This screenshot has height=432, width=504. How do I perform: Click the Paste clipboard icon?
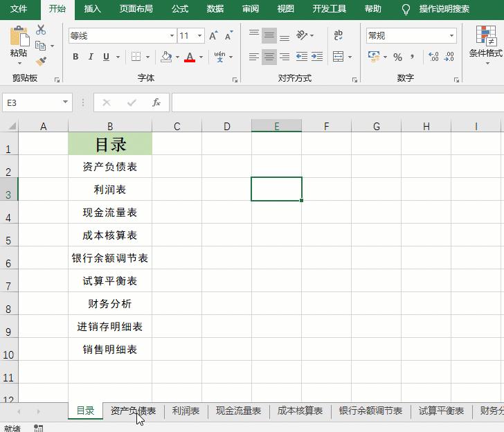coord(19,36)
